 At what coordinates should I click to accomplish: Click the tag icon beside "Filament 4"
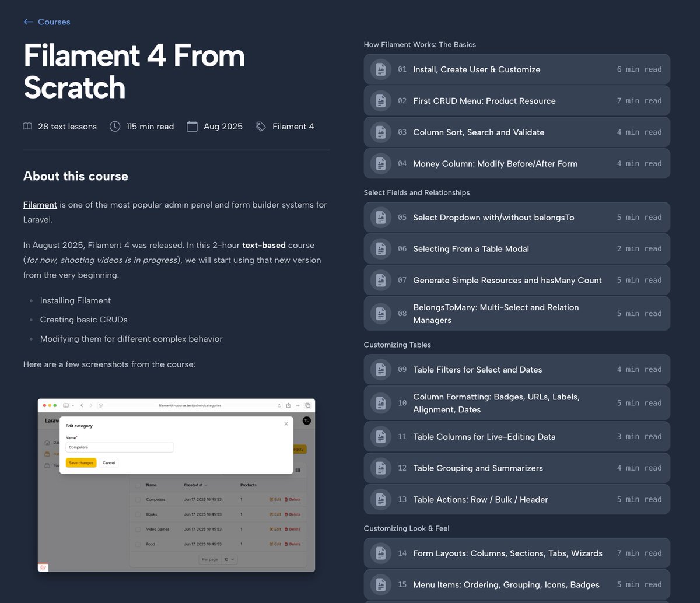[x=260, y=126]
